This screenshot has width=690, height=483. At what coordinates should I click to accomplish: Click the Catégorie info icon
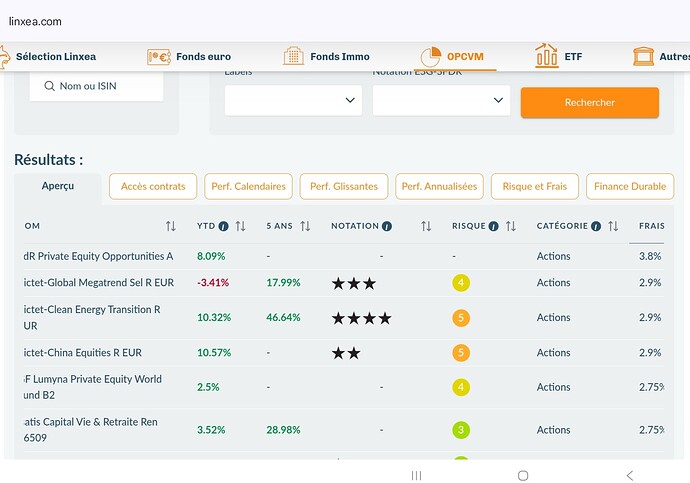click(x=596, y=226)
